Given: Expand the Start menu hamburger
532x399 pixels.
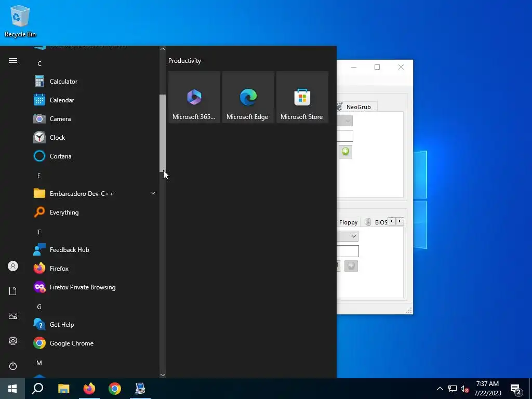Looking at the screenshot, I should point(13,61).
